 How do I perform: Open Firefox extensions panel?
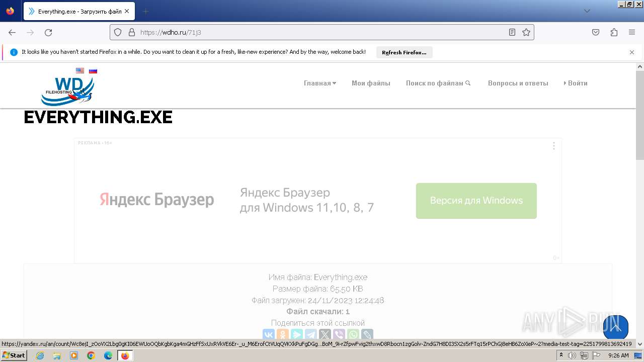coord(614,32)
